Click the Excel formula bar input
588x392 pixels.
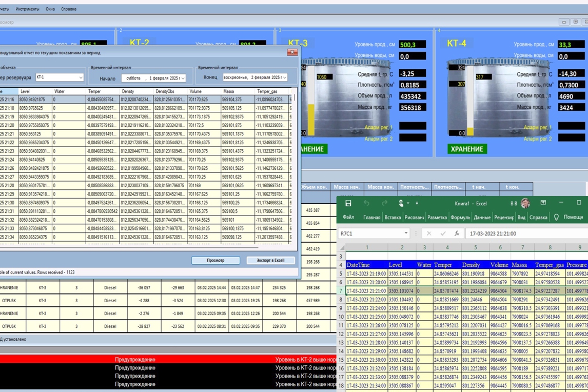523,233
